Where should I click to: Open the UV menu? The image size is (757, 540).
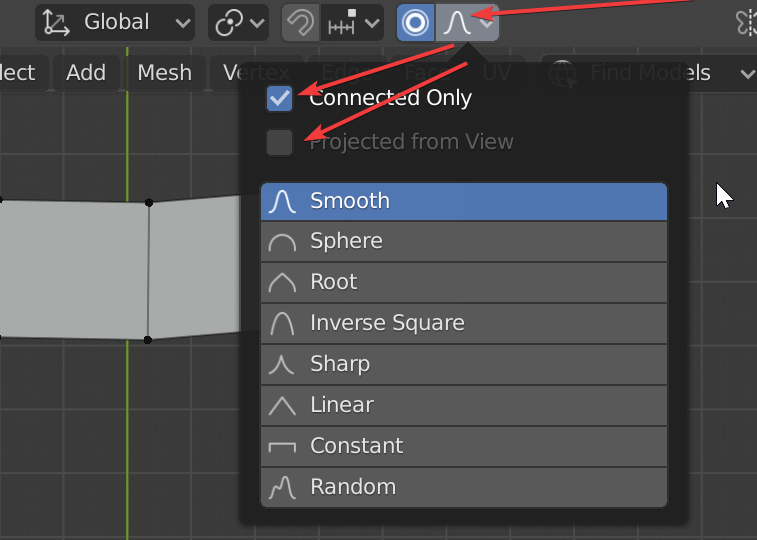(496, 73)
